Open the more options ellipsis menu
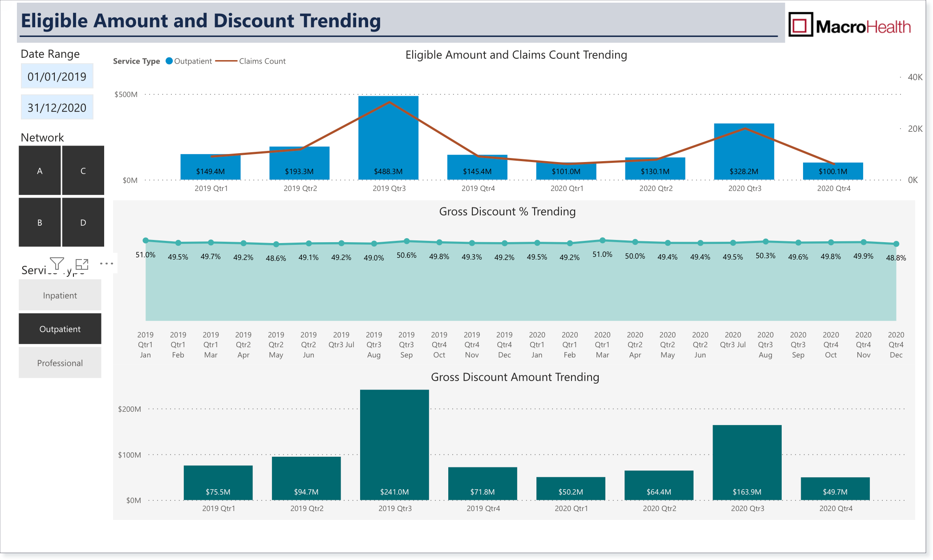Image resolution: width=933 pixels, height=560 pixels. coord(106,264)
